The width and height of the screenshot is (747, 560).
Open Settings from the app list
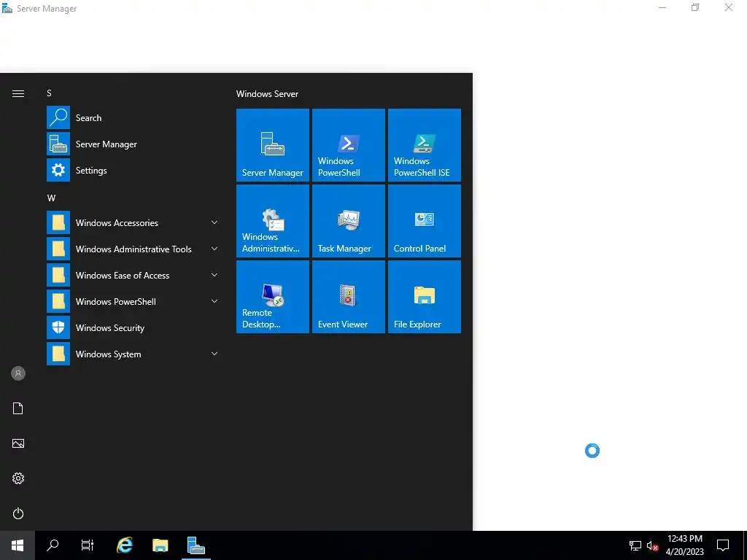point(133,170)
